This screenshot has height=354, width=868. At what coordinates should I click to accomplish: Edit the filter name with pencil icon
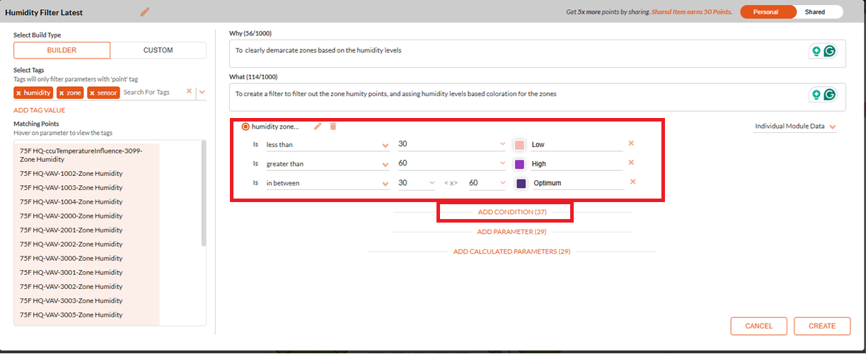(x=144, y=11)
